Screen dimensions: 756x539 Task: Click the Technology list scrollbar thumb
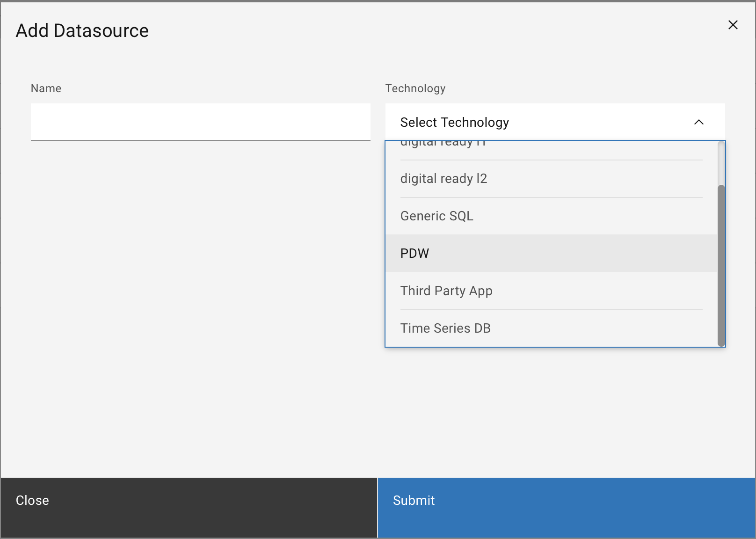tap(721, 264)
